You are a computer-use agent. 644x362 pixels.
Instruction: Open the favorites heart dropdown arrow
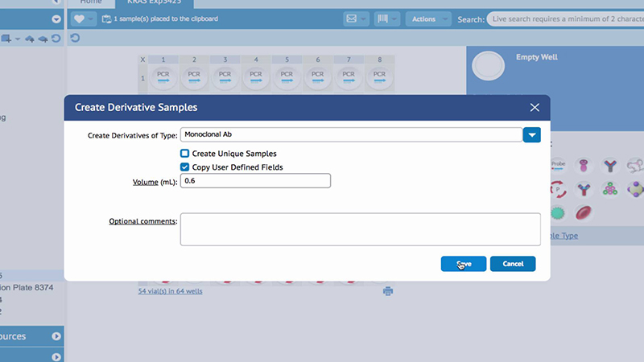91,19
